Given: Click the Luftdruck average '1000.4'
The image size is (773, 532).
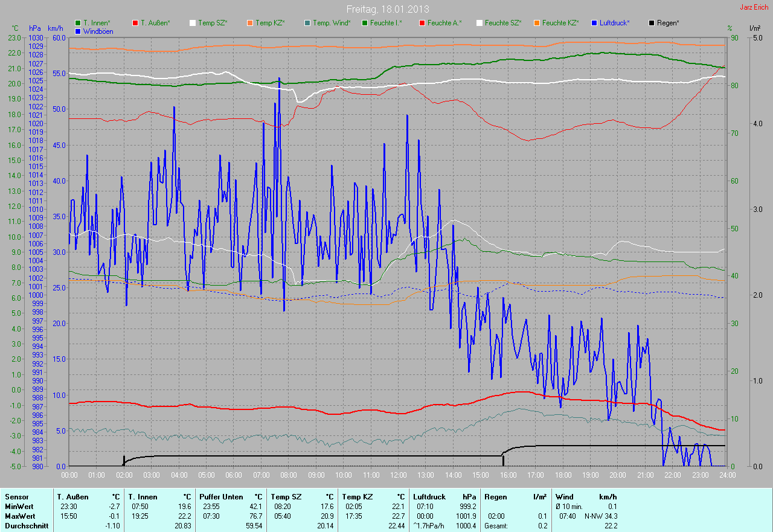Looking at the screenshot, I should click(x=465, y=525).
